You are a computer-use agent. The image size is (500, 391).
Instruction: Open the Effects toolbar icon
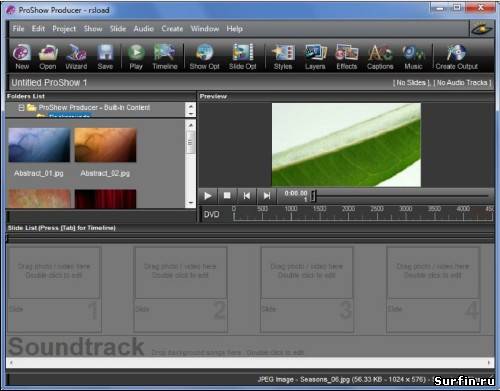347,57
